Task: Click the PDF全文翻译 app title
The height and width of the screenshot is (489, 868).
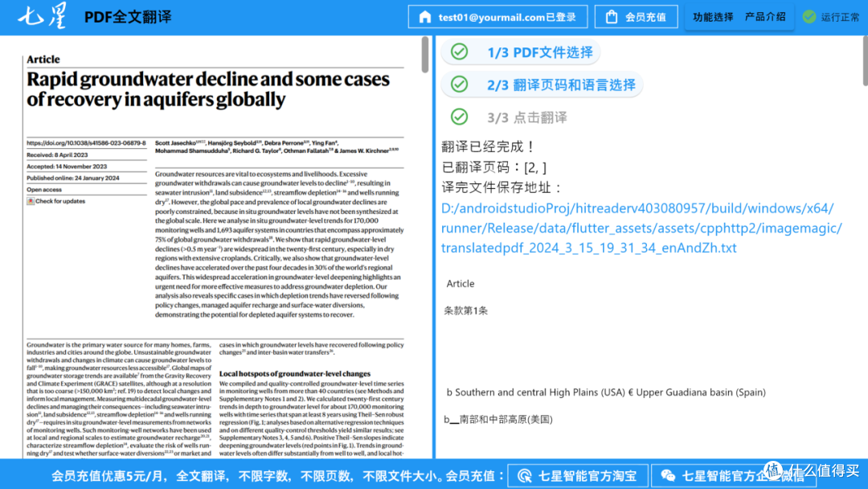Action: [128, 17]
